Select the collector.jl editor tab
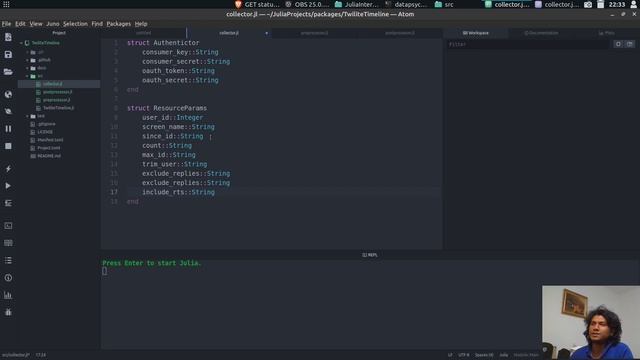This screenshot has width=640, height=360. (x=229, y=33)
